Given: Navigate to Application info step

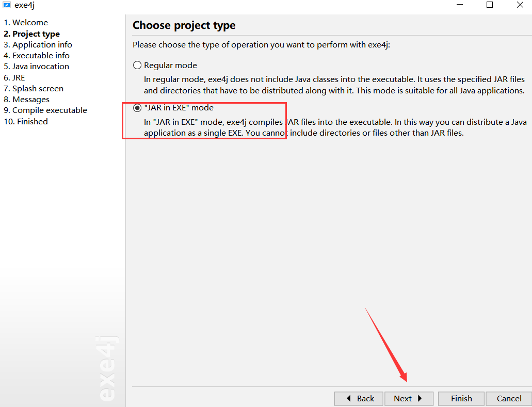Looking at the screenshot, I should point(38,44).
